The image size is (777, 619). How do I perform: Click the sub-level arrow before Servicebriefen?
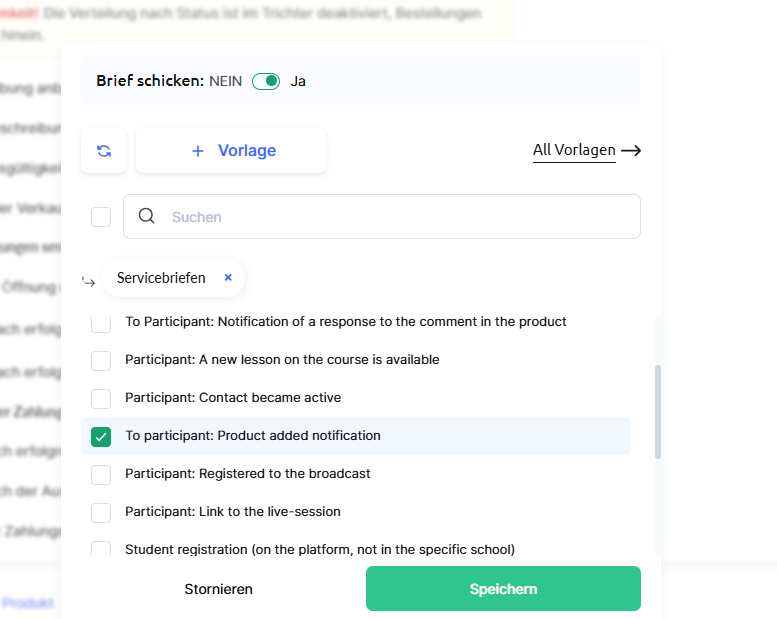[x=88, y=281]
